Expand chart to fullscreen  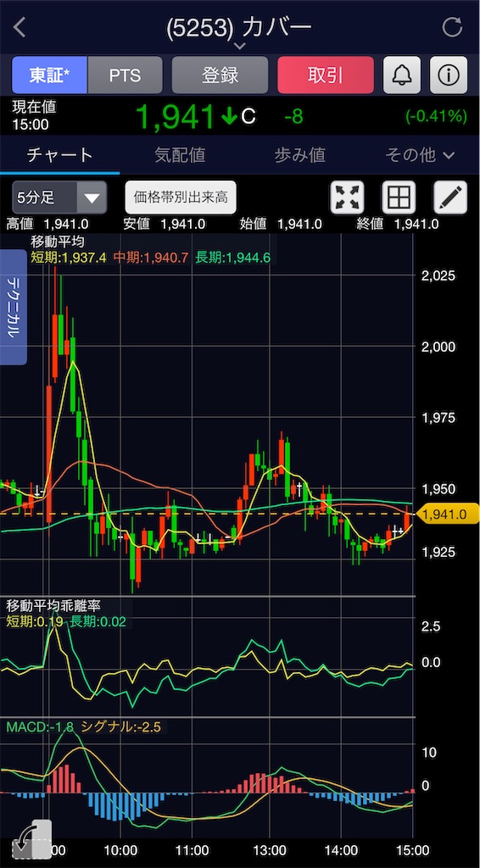point(347,197)
